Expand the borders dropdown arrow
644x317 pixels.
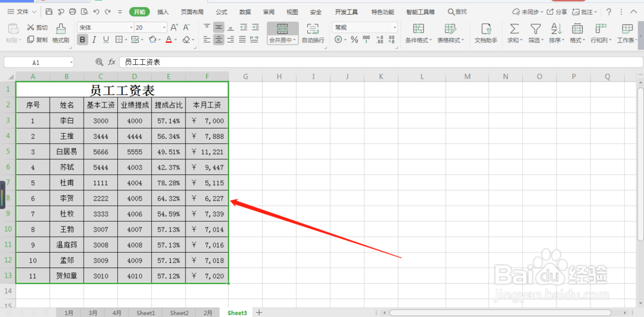point(126,40)
